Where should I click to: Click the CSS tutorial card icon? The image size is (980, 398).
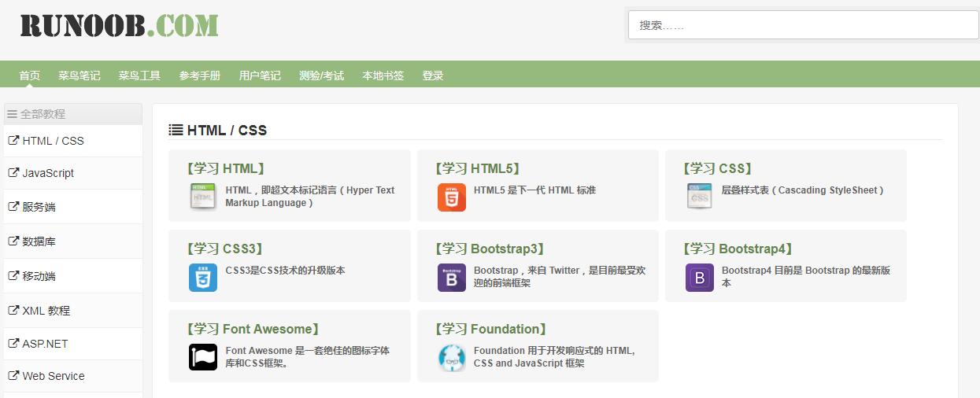tap(699, 197)
